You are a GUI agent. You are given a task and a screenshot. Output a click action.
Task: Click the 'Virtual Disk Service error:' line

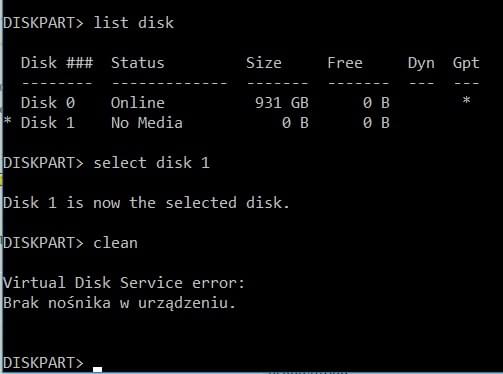(x=124, y=283)
